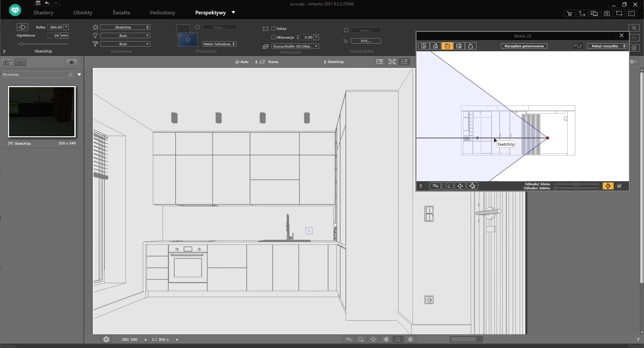Select the top view icon in Widok 2D
The height and width of the screenshot is (348, 644).
tap(424, 46)
